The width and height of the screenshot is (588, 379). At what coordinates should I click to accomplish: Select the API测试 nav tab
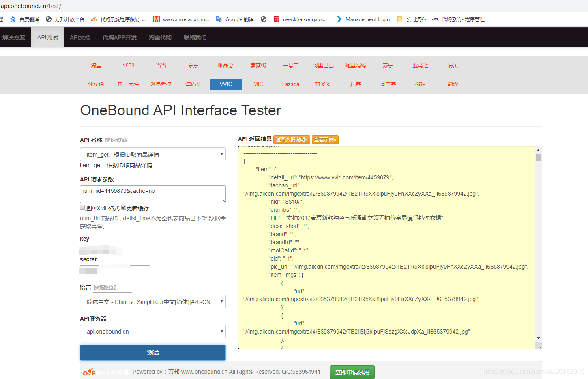click(47, 37)
